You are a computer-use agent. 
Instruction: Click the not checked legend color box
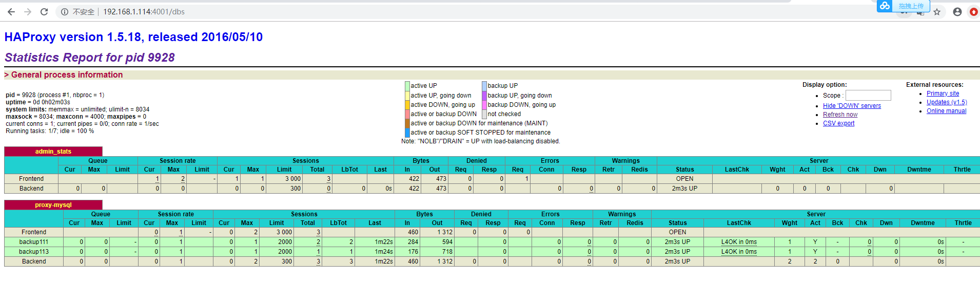[x=484, y=114]
